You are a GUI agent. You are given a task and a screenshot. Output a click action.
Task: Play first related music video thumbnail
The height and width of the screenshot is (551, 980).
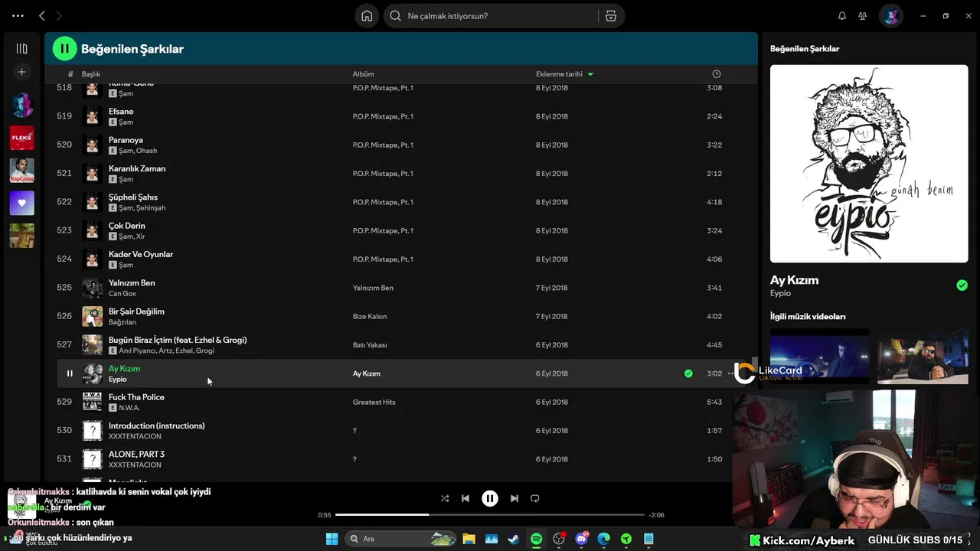(x=819, y=356)
